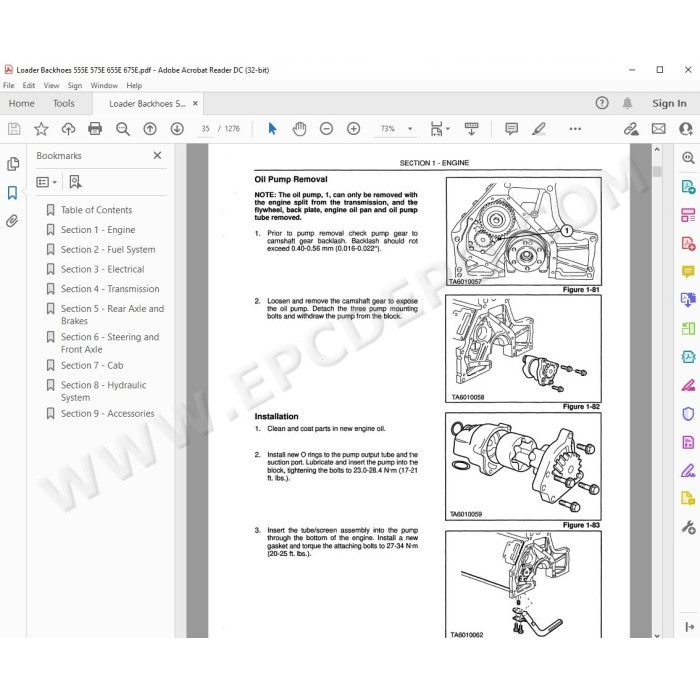
Task: Click the upload to cloud icon
Action: click(x=68, y=129)
